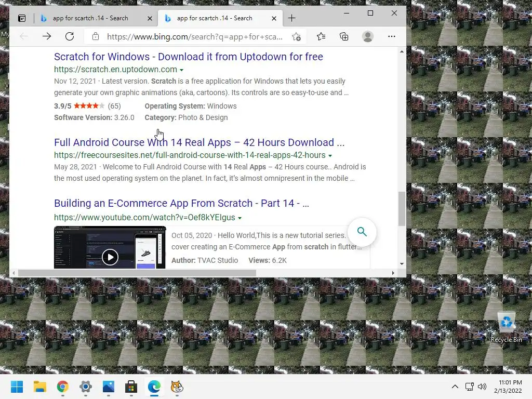
Task: Open Edge Settings and more menu
Action: pos(392,36)
